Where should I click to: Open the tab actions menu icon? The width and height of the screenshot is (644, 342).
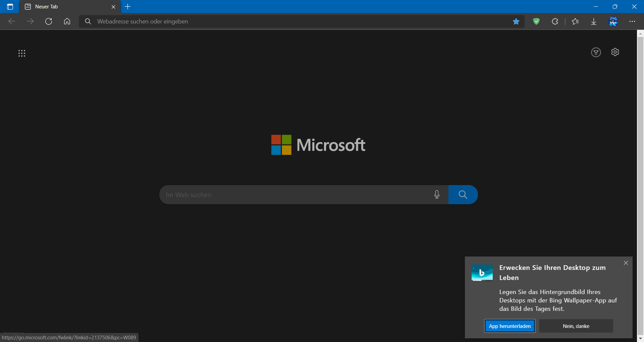tap(10, 7)
